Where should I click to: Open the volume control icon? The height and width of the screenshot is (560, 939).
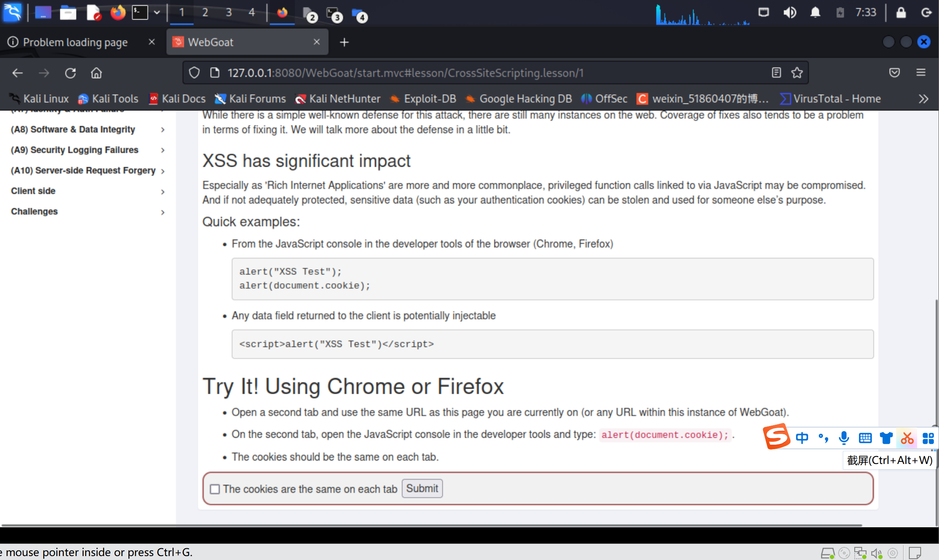coord(789,12)
